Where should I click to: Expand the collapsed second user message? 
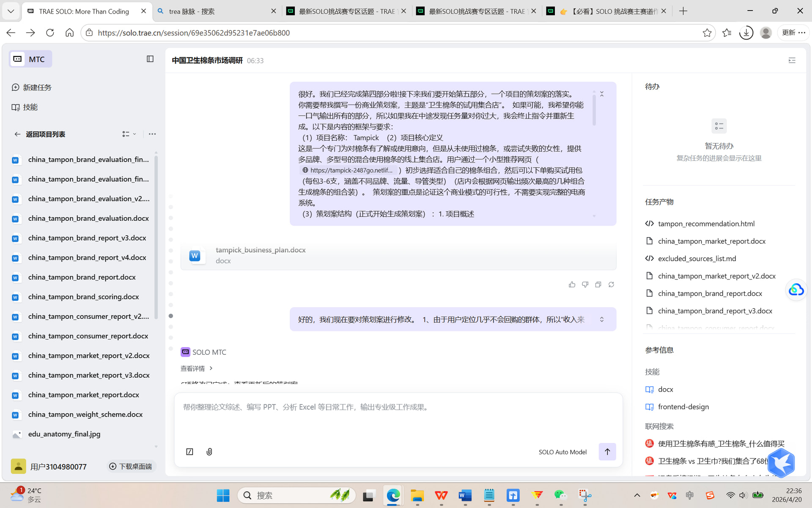(602, 319)
